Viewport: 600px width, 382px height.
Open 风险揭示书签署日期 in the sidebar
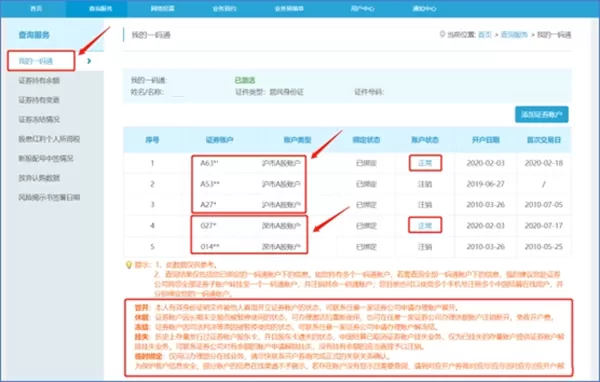[49, 198]
